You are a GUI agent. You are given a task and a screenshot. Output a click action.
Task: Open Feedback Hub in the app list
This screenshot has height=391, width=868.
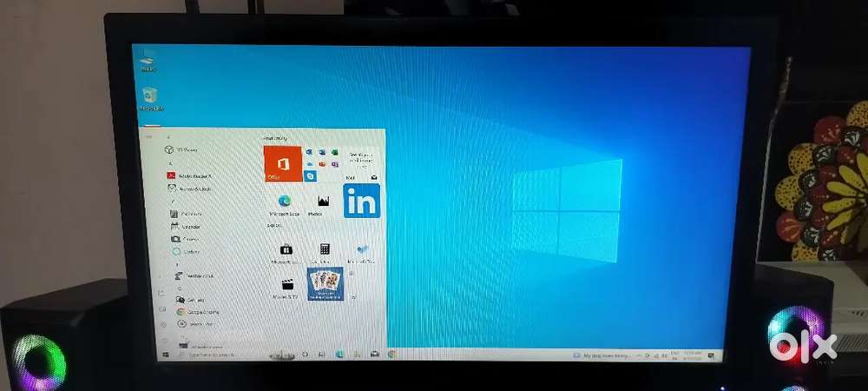tap(194, 275)
